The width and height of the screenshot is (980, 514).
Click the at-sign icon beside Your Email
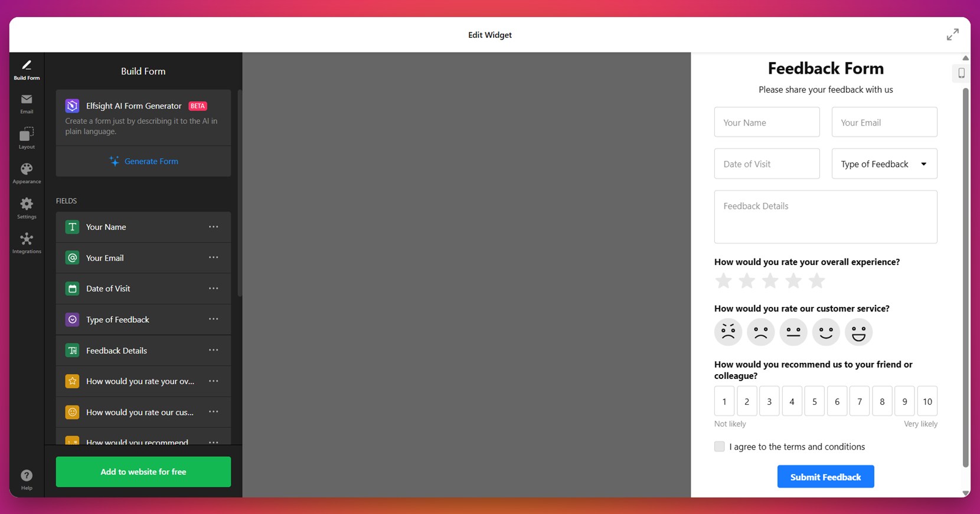(72, 258)
